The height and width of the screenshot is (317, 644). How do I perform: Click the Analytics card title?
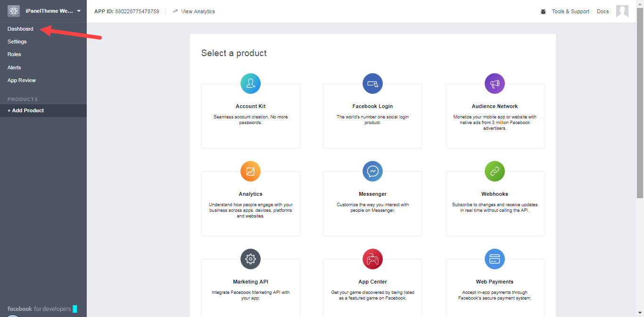[x=250, y=194]
